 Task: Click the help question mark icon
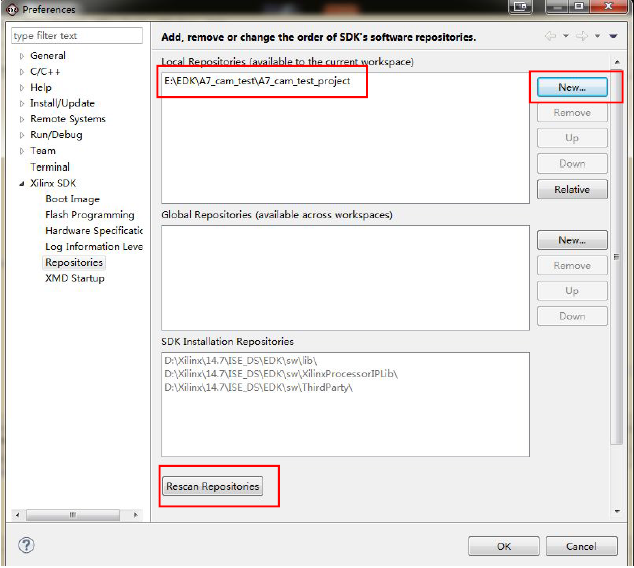pyautogui.click(x=26, y=546)
